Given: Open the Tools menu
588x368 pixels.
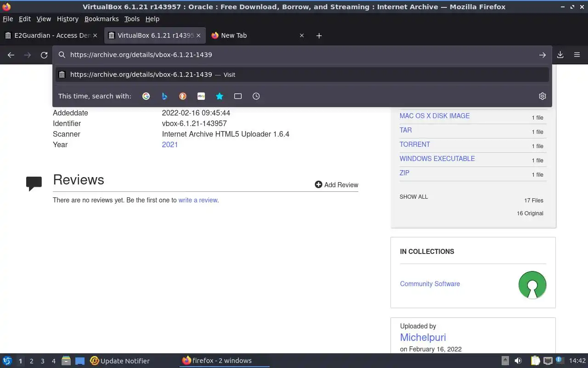Looking at the screenshot, I should coord(132,19).
